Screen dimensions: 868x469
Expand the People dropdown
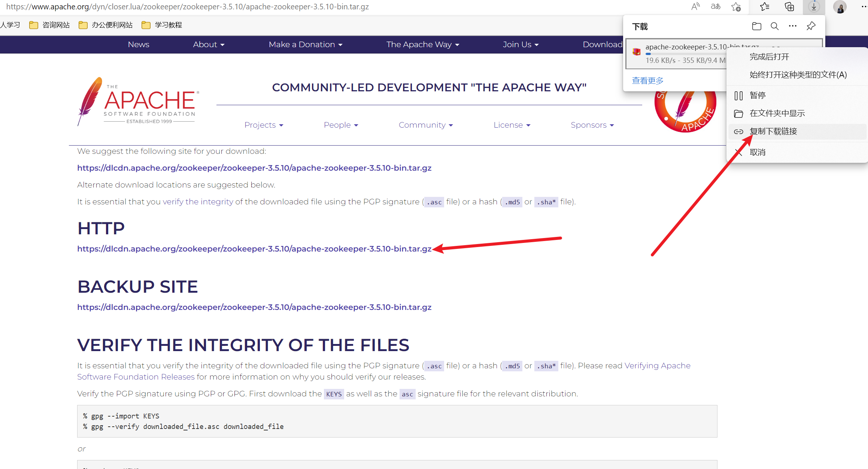click(x=341, y=125)
